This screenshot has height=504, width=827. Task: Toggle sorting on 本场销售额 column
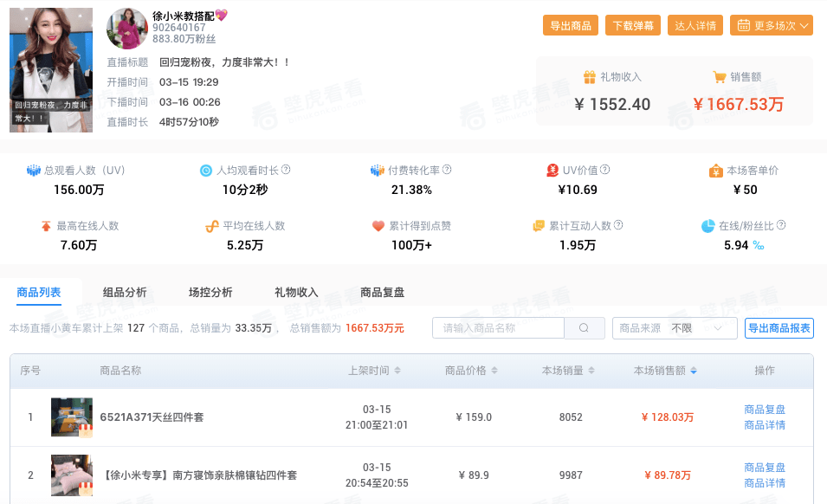(x=694, y=371)
